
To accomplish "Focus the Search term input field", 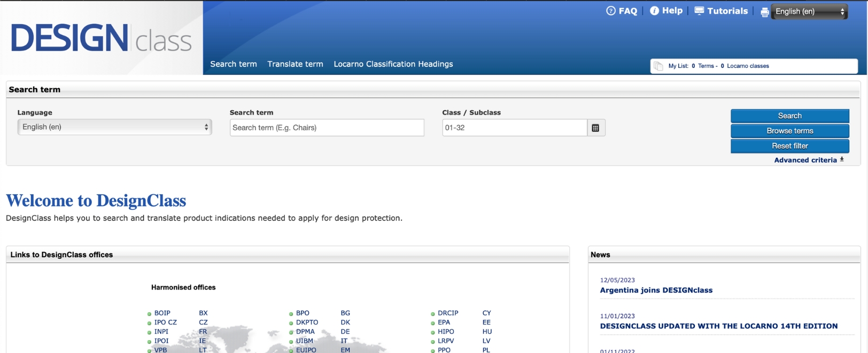I will tap(327, 128).
